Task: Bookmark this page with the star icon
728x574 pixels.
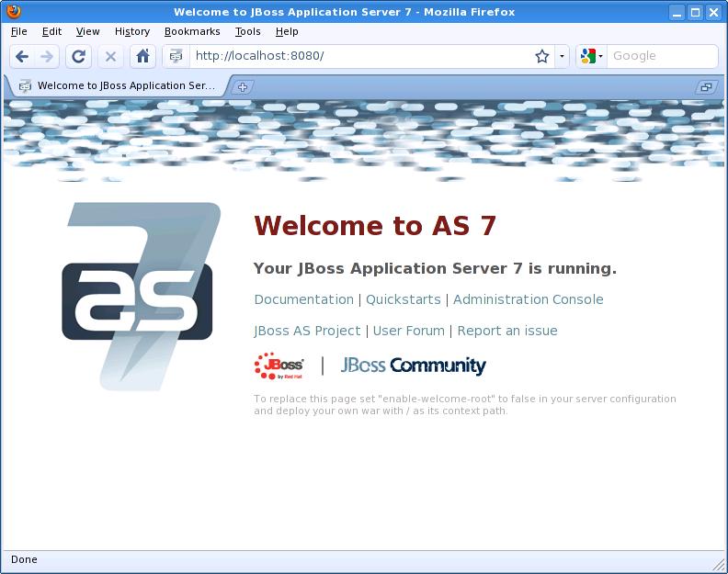Action: click(x=541, y=57)
